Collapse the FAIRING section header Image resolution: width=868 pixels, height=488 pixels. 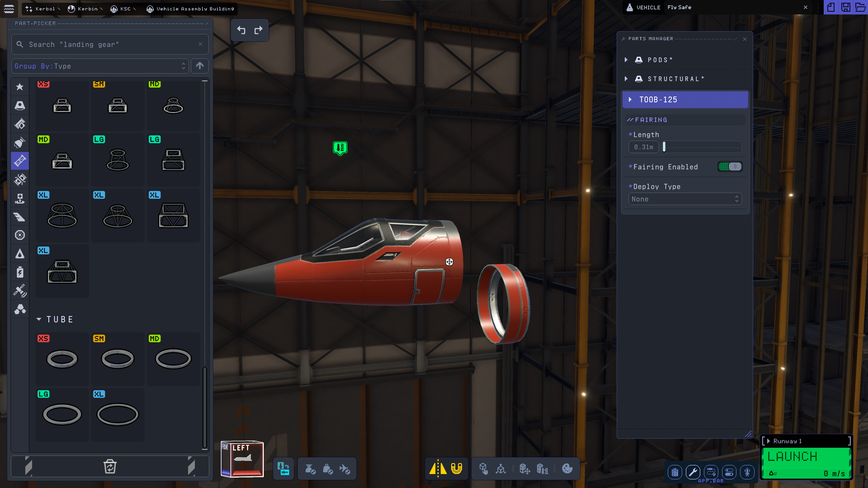[685, 120]
